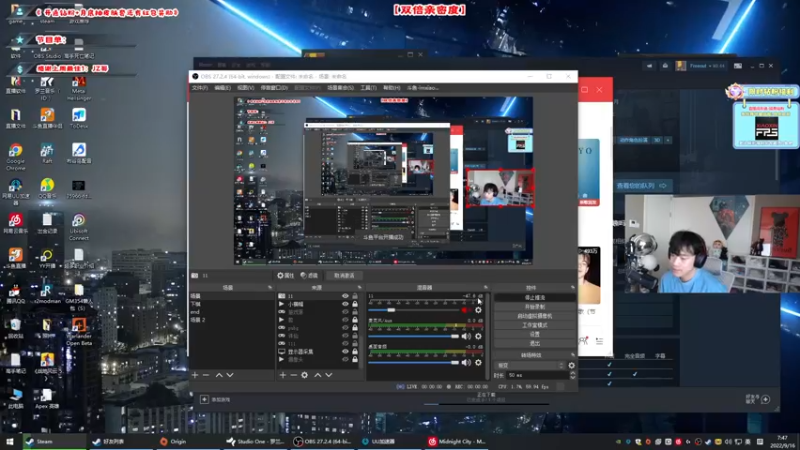Open settings gear for desktop audio track

pos(478,362)
